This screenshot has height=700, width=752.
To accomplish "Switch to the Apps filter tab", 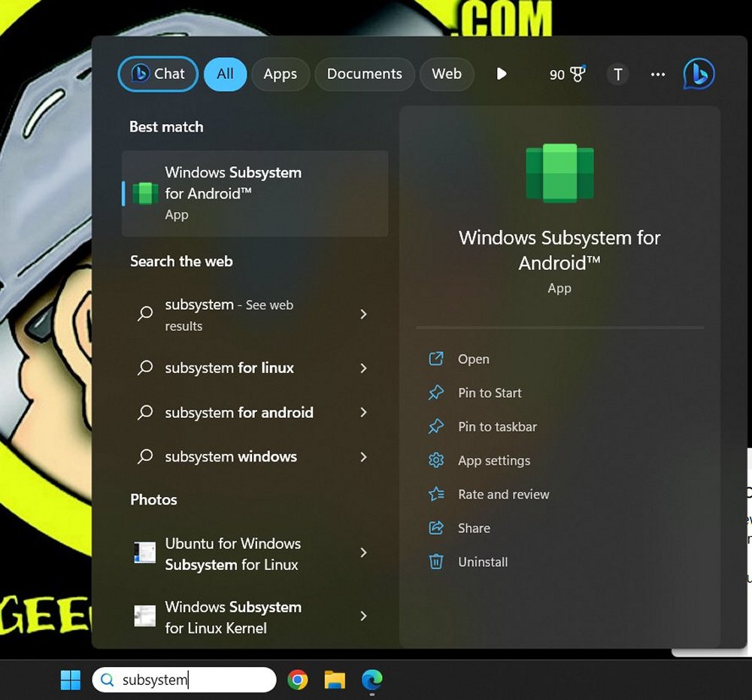I will (x=280, y=74).
